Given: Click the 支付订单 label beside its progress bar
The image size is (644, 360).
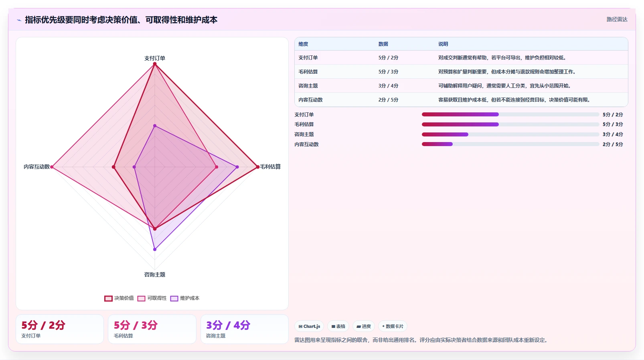Looking at the screenshot, I should coord(304,115).
